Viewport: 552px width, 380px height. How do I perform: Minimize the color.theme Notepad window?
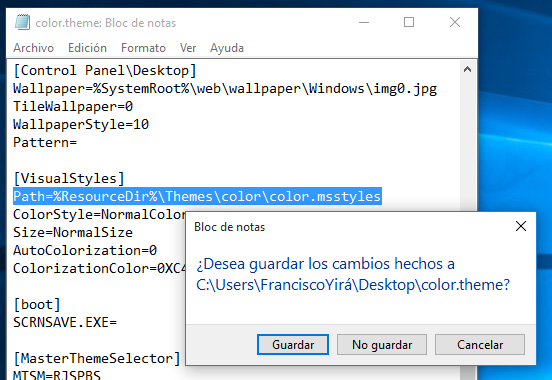pos(364,23)
